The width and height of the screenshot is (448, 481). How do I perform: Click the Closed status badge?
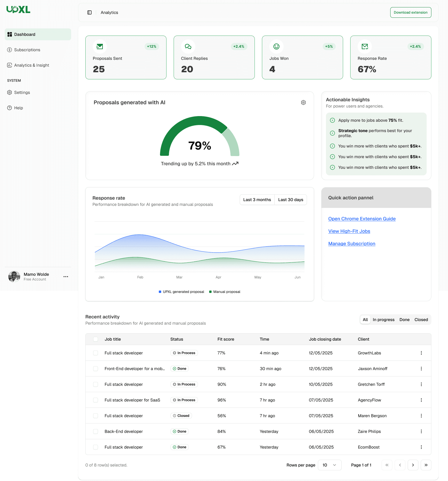pyautogui.click(x=181, y=416)
